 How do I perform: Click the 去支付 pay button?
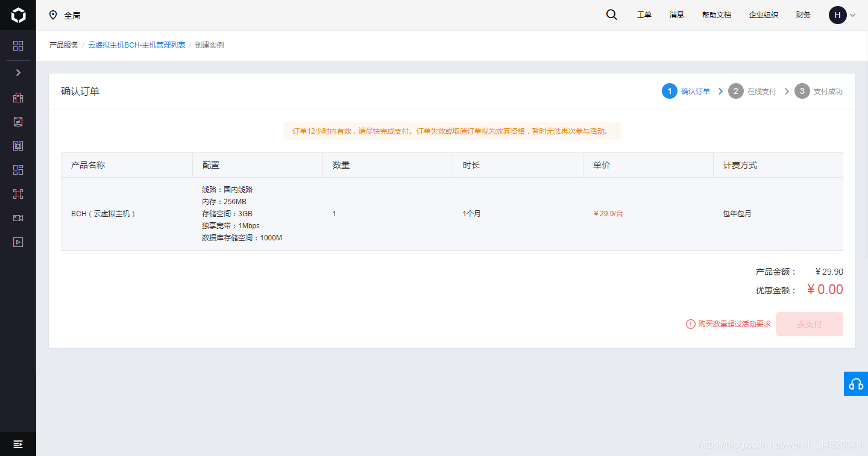click(810, 324)
